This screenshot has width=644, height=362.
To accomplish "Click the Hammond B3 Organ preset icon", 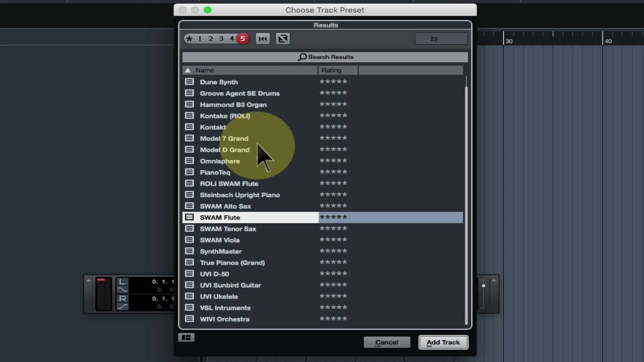I will pyautogui.click(x=189, y=104).
